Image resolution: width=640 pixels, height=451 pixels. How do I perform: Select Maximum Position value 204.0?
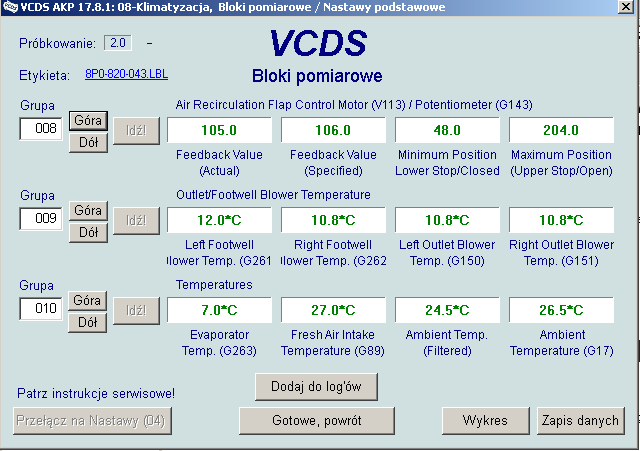pos(561,130)
